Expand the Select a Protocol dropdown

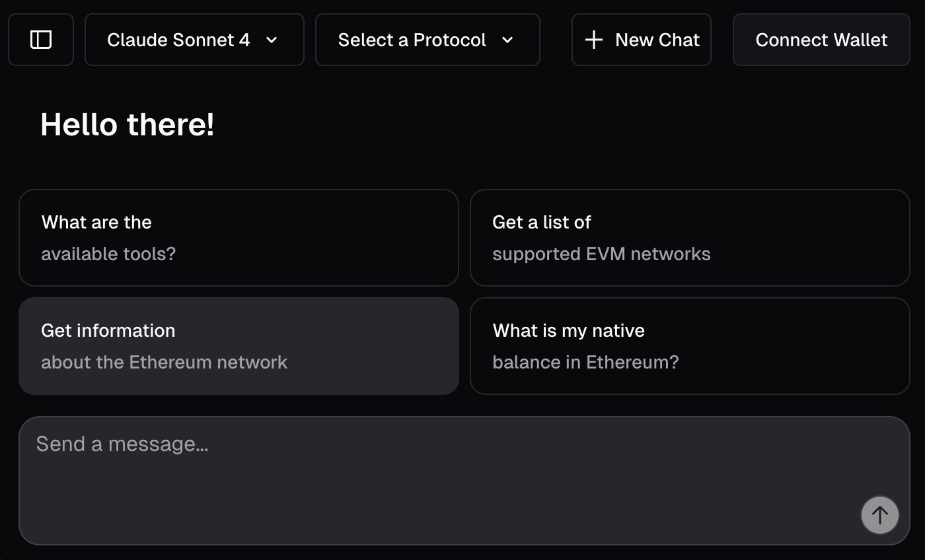427,40
